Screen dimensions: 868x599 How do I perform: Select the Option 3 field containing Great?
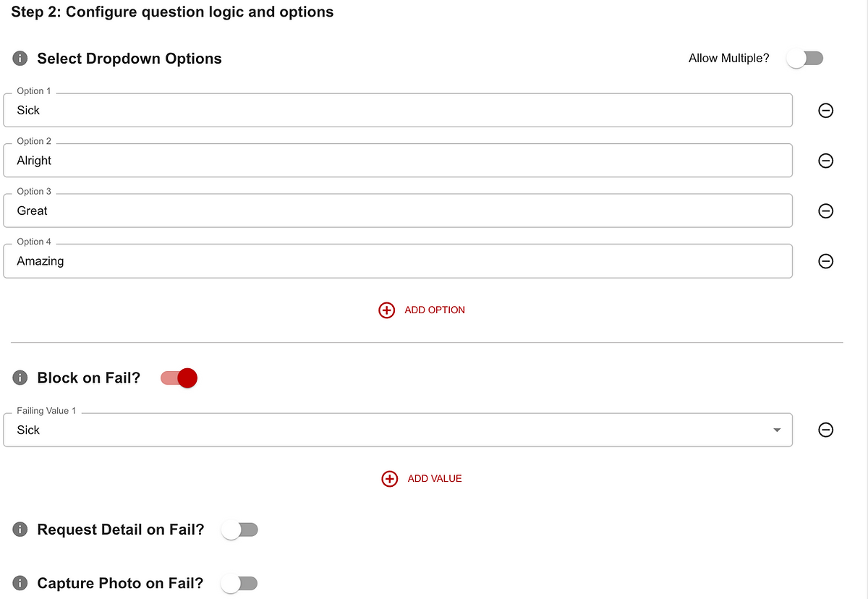398,211
